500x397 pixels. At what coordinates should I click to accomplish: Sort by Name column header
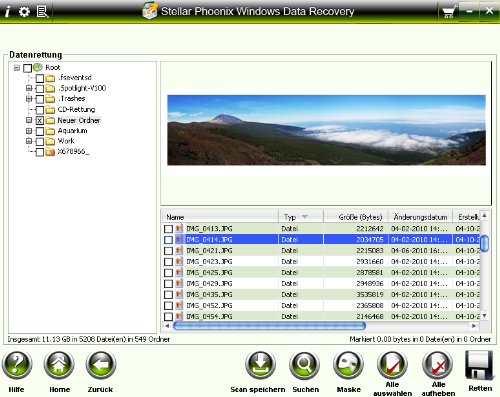click(220, 217)
